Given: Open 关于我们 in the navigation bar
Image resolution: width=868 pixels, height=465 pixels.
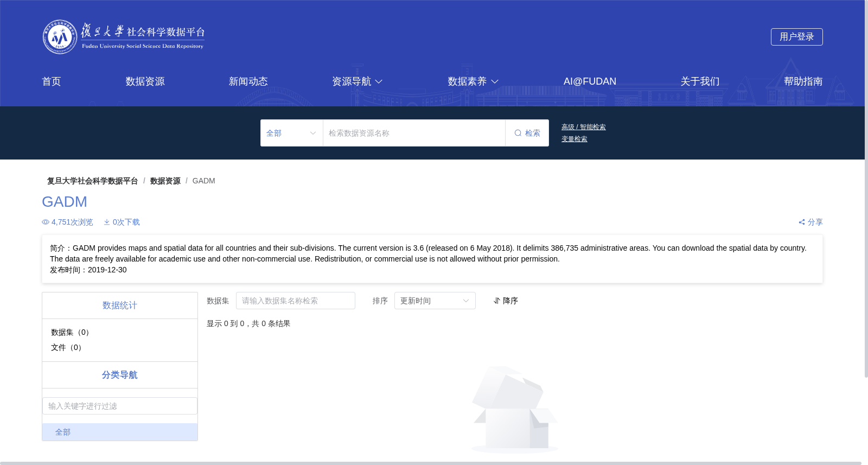Looking at the screenshot, I should coord(700,81).
